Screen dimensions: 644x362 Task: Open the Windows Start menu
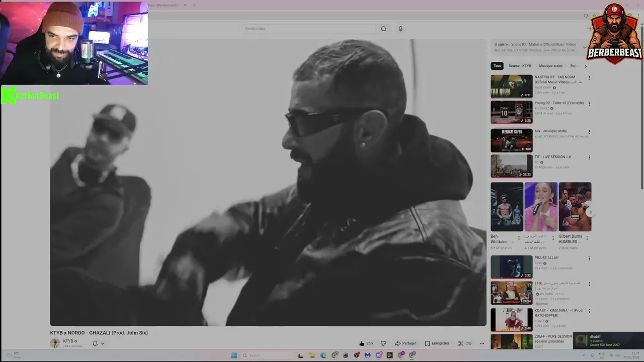(234, 355)
